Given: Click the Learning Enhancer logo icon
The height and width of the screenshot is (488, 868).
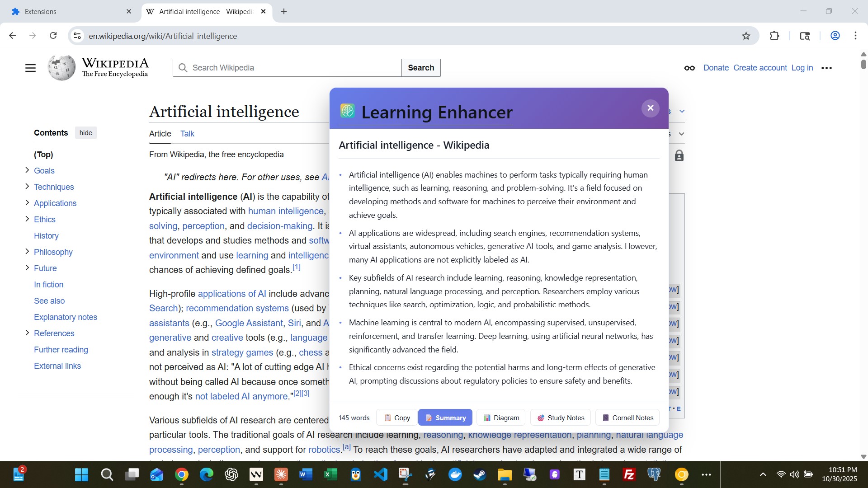Looking at the screenshot, I should 347,111.
